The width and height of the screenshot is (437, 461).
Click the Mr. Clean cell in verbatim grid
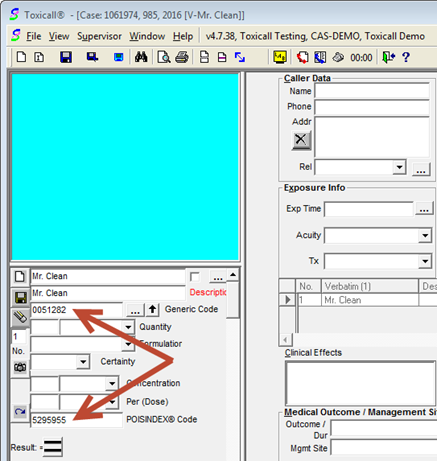point(369,300)
